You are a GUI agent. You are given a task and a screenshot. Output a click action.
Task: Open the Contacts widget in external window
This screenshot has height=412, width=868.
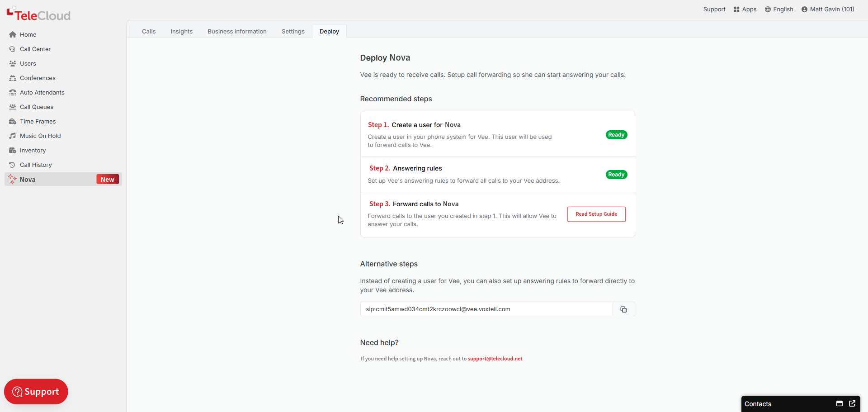point(853,403)
